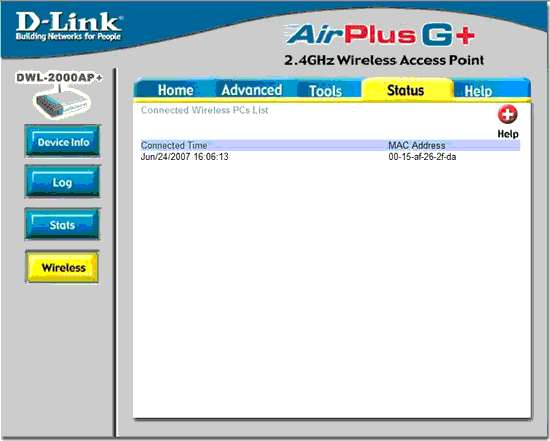Open the Help tab
Image resolution: width=550 pixels, height=441 pixels.
tap(478, 91)
